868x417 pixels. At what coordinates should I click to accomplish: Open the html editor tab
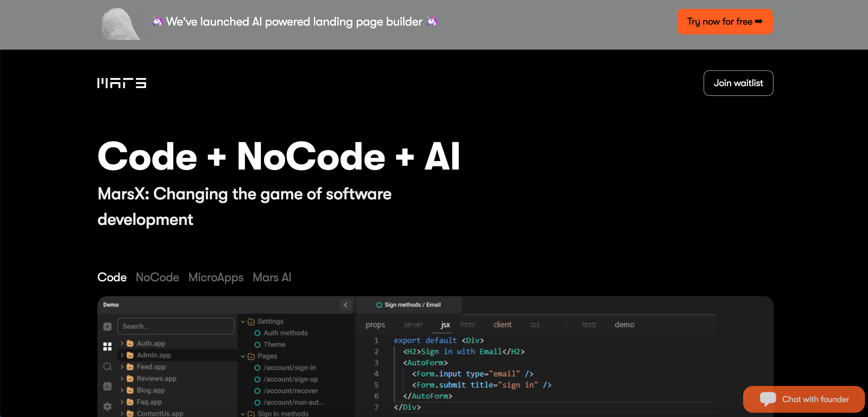468,325
